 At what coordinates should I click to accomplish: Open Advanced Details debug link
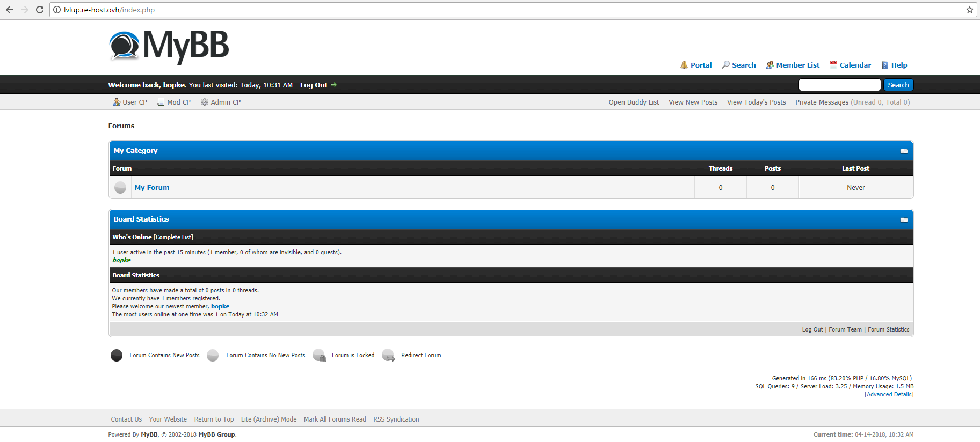pyautogui.click(x=889, y=394)
